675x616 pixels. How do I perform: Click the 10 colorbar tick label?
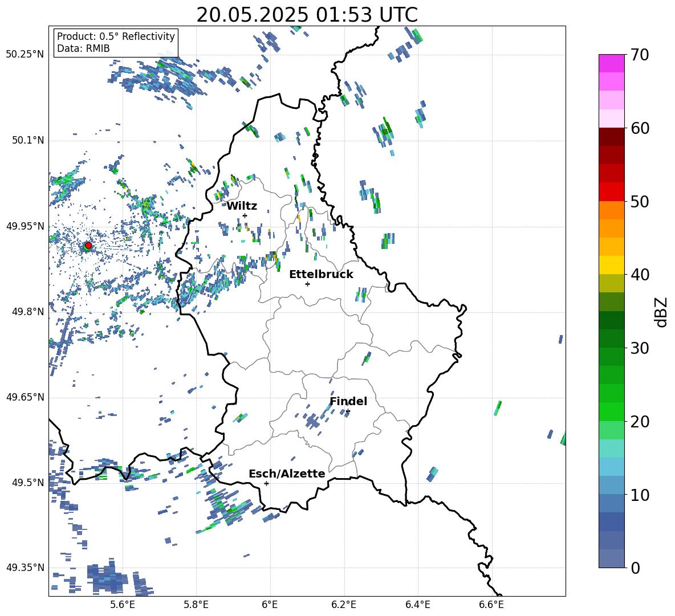(639, 495)
